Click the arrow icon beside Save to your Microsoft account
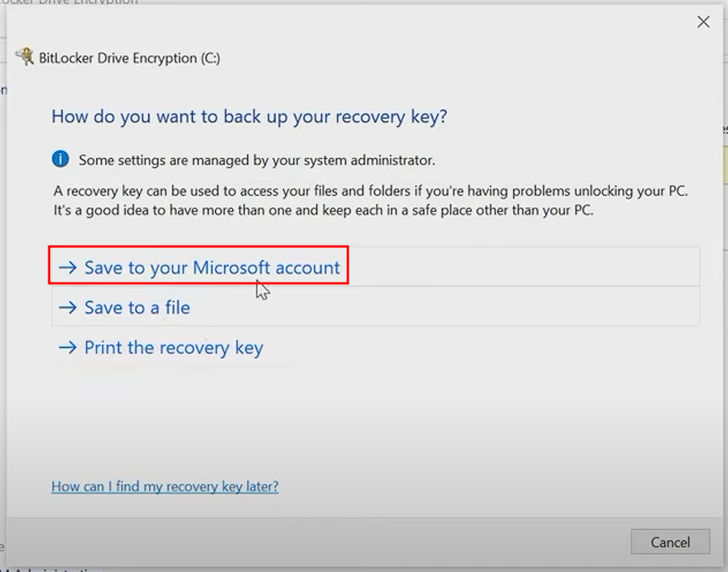Viewport: 728px width, 572px height. click(x=68, y=267)
